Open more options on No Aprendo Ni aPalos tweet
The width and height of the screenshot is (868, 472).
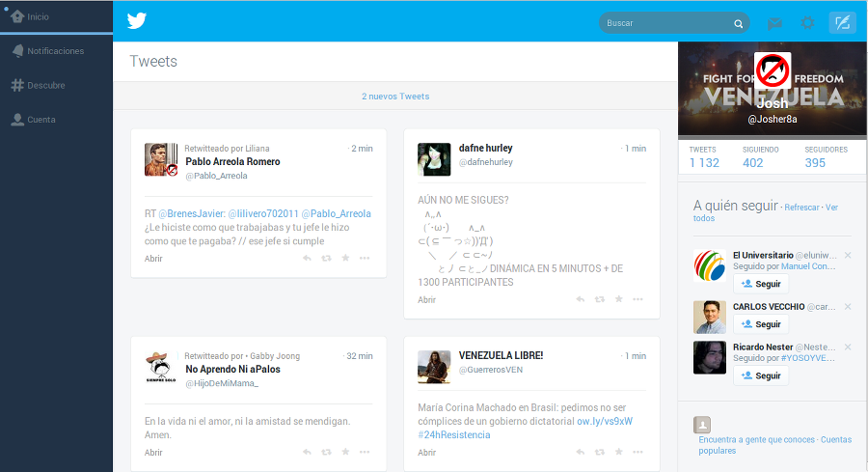tap(365, 452)
